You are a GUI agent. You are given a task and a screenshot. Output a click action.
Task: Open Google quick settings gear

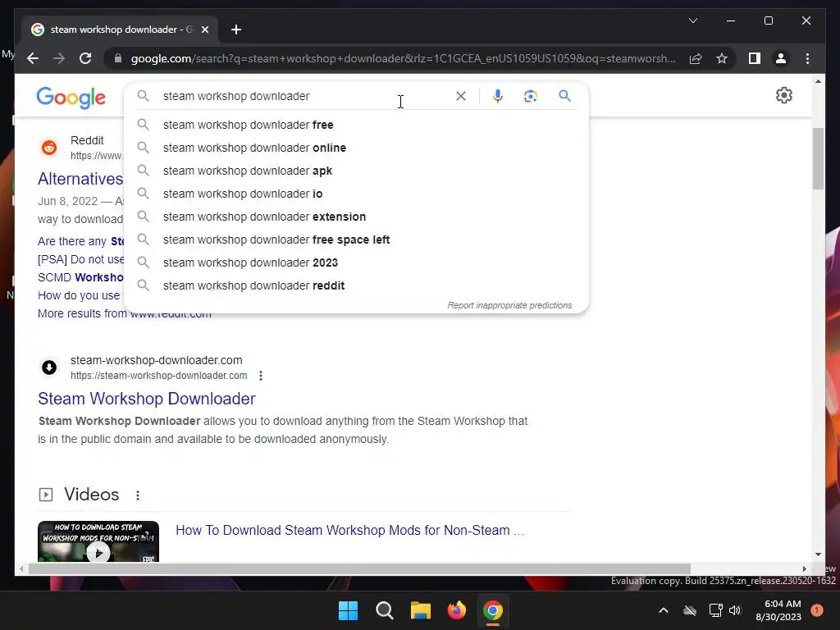pyautogui.click(x=783, y=95)
